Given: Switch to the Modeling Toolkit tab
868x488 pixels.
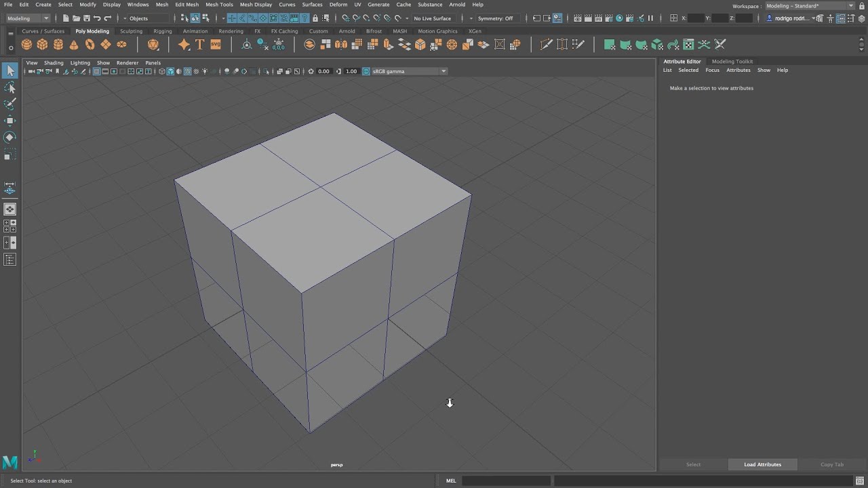Looking at the screenshot, I should [x=732, y=61].
